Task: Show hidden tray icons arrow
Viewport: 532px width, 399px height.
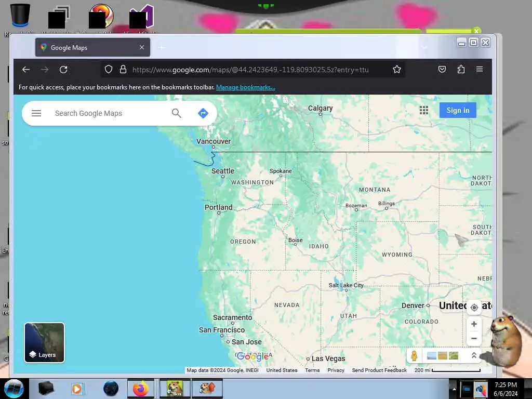Action: (454, 389)
